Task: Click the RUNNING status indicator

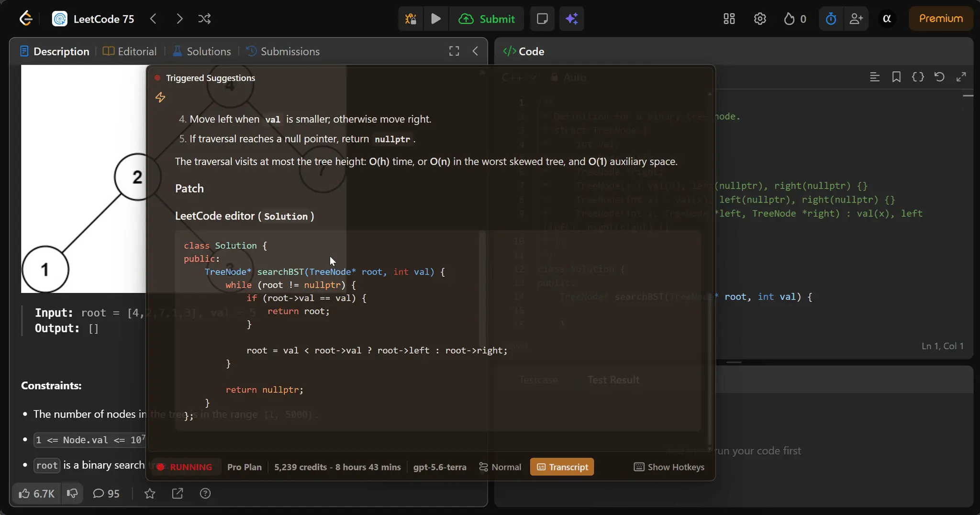Action: 185,467
